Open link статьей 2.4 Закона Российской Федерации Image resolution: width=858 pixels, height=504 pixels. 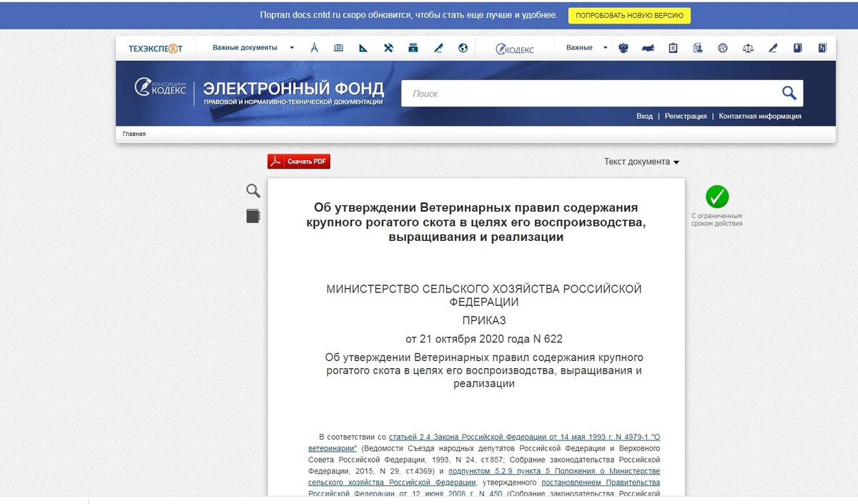click(525, 436)
